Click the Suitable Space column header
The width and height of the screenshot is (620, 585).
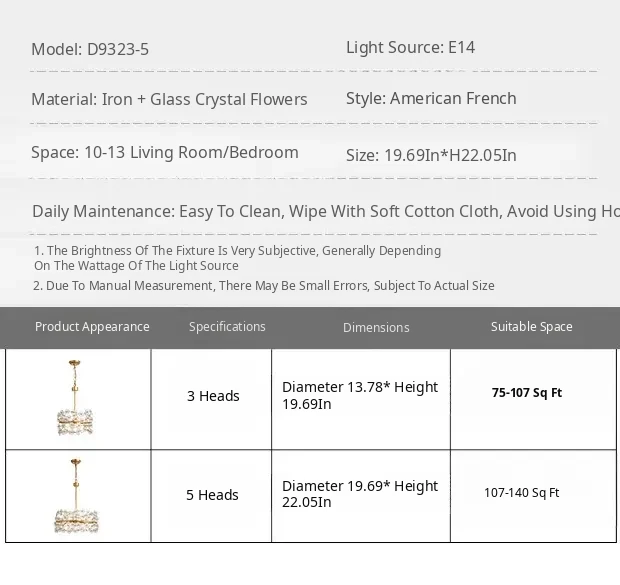532,327
